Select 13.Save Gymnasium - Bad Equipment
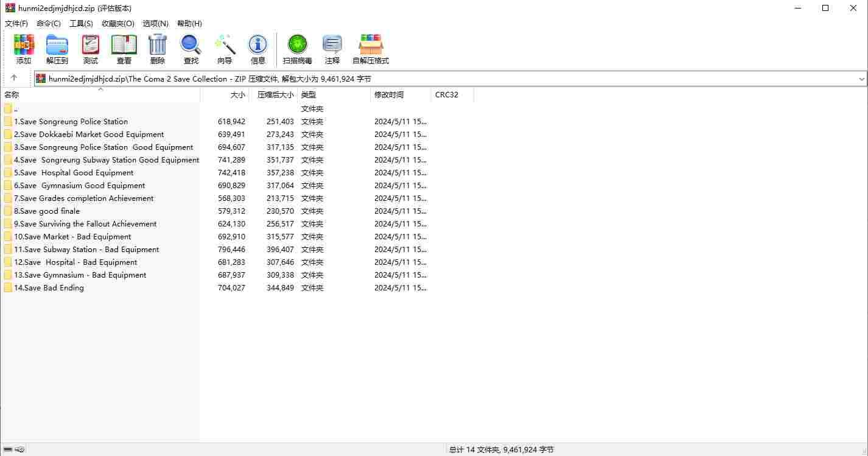The height and width of the screenshot is (456, 868). pyautogui.click(x=80, y=275)
